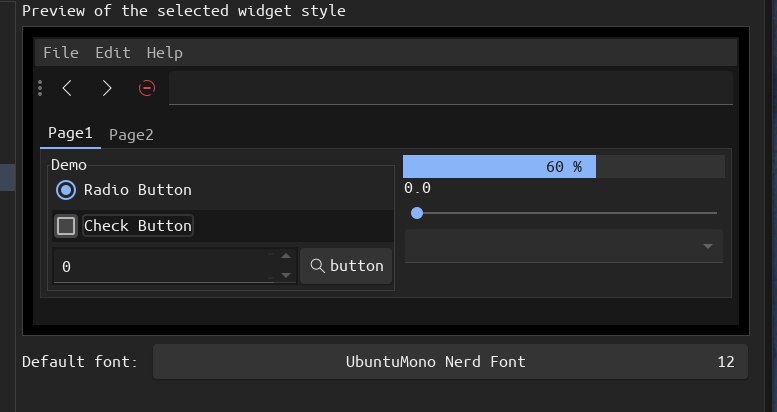Click the toolbar address input field

[451, 88]
